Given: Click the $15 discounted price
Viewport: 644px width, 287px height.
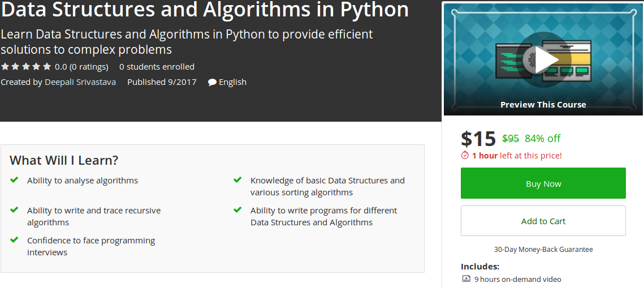Looking at the screenshot, I should (478, 139).
